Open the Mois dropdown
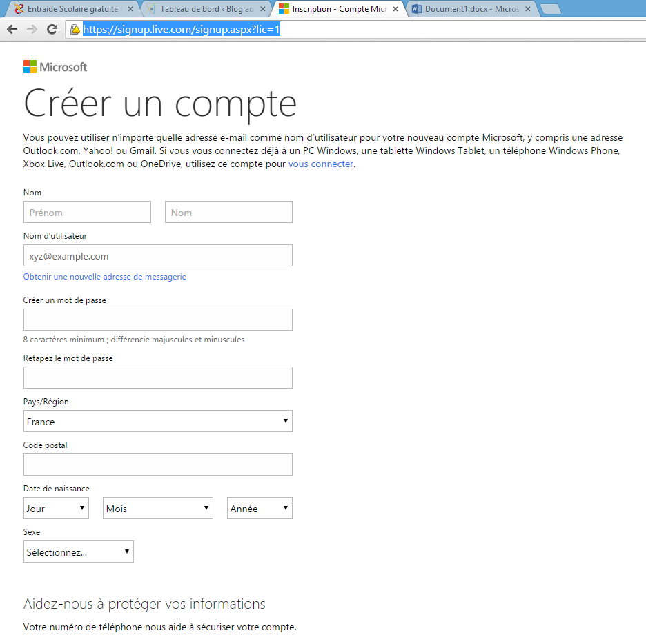The image size is (646, 644). pos(158,509)
